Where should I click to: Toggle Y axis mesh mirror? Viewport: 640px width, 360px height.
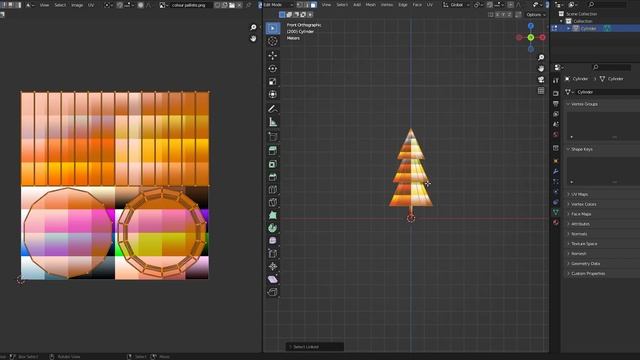[x=504, y=14]
